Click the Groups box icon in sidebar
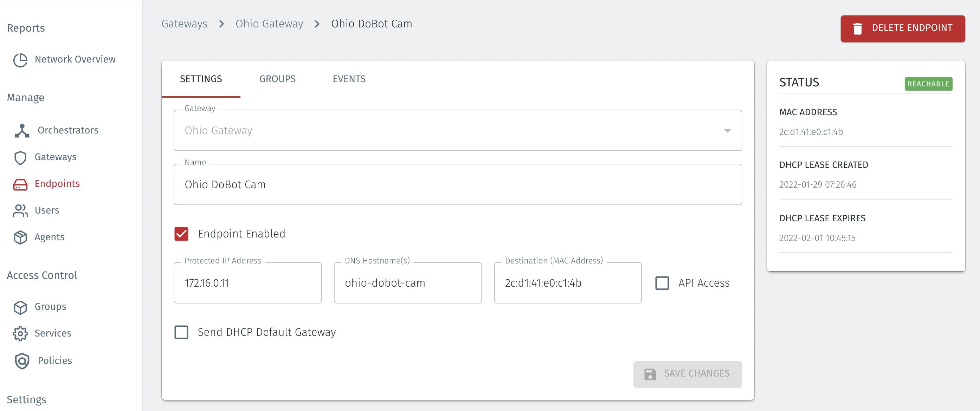 20,307
